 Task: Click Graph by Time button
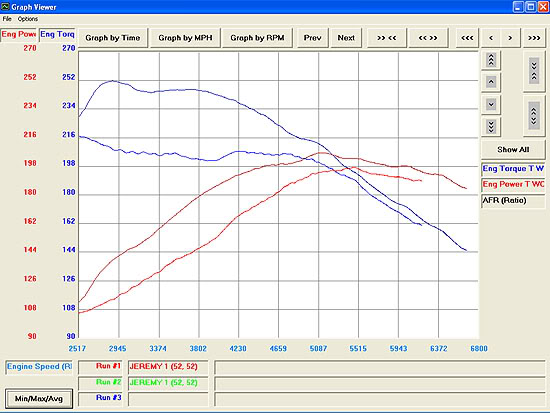[x=113, y=38]
